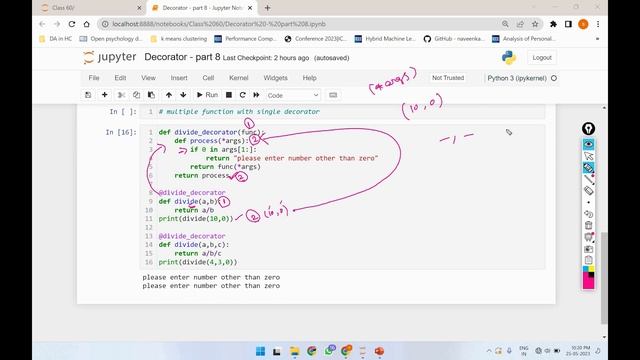
Task: Select the comment cell 'multiple function with single decorator'
Action: 342,111
